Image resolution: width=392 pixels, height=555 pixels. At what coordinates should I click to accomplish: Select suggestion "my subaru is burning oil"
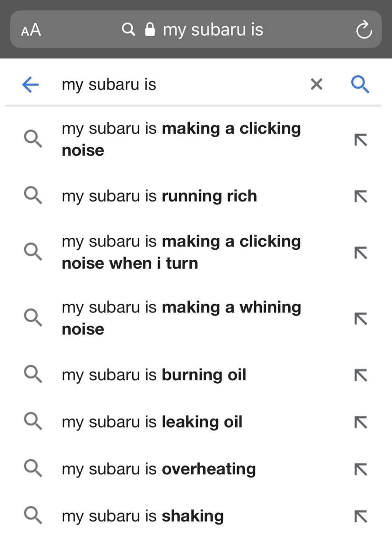point(154,375)
